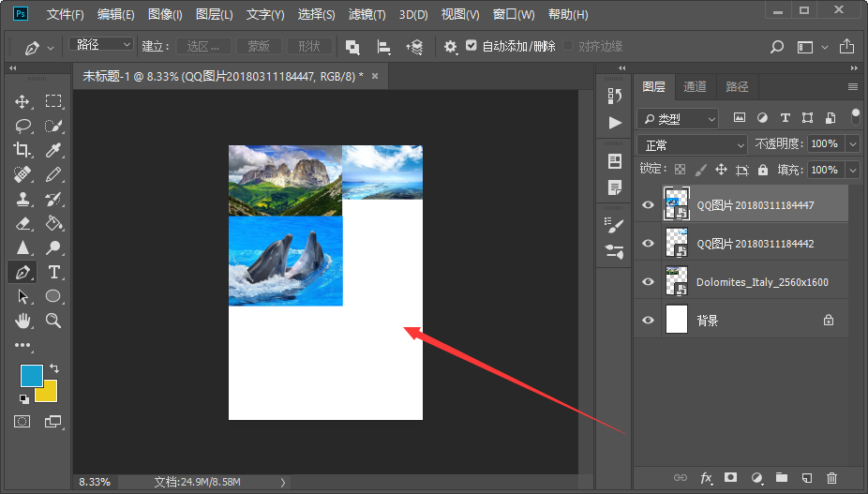Hide the 背景 layer visibility
Screen dimensions: 868x494
[648, 320]
